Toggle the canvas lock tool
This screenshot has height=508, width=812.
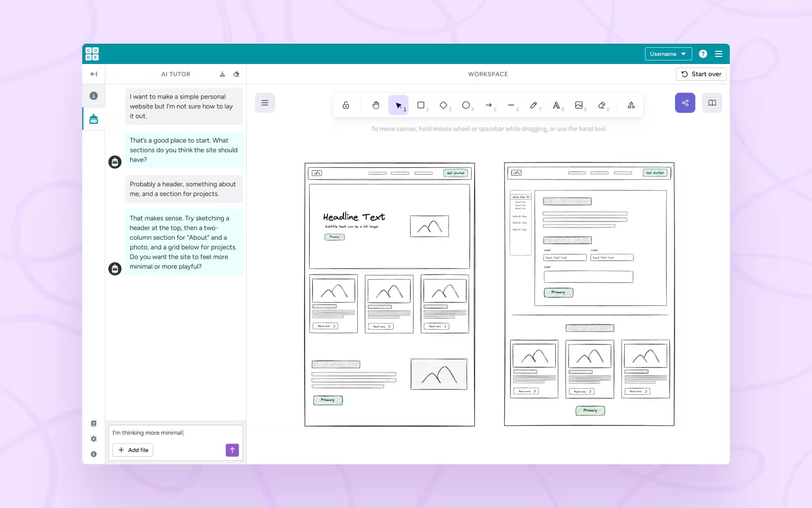pos(346,105)
